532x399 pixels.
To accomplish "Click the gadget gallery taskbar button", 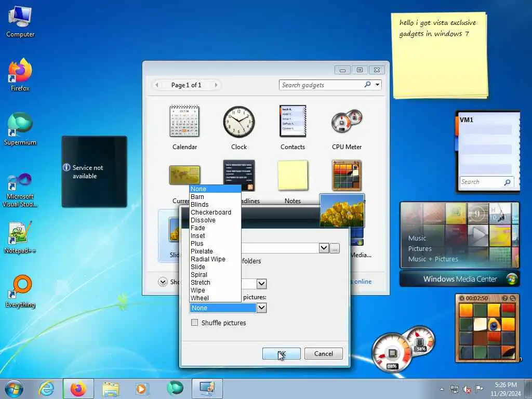I will pyautogui.click(x=207, y=389).
